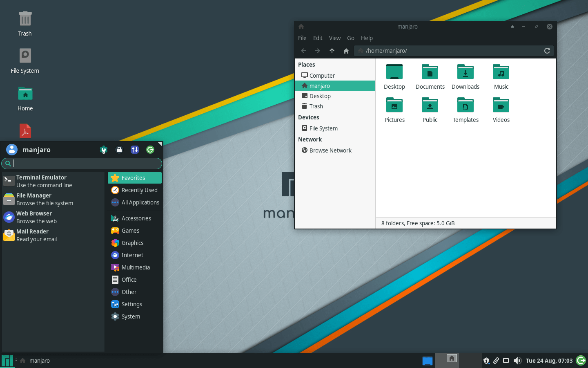Launch Web Browser from favorites
This screenshot has height=368, width=588.
(x=53, y=217)
